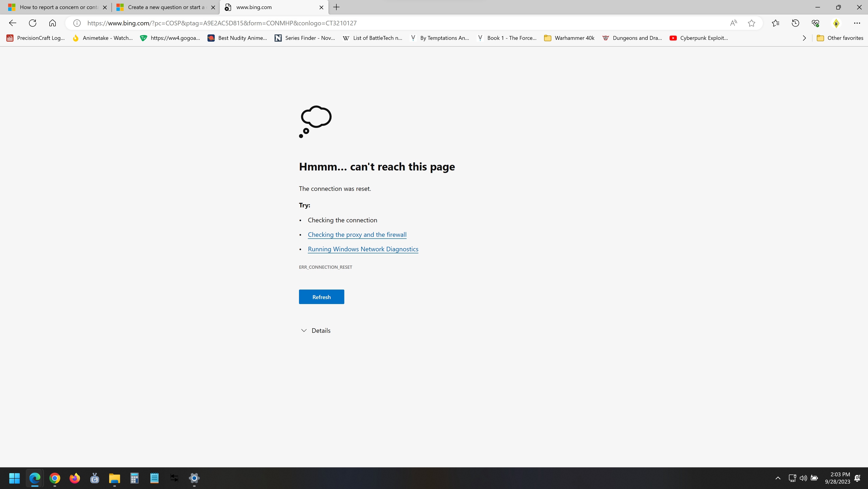Open the Other favorites folder
This screenshot has height=489, width=868.
coord(840,38)
